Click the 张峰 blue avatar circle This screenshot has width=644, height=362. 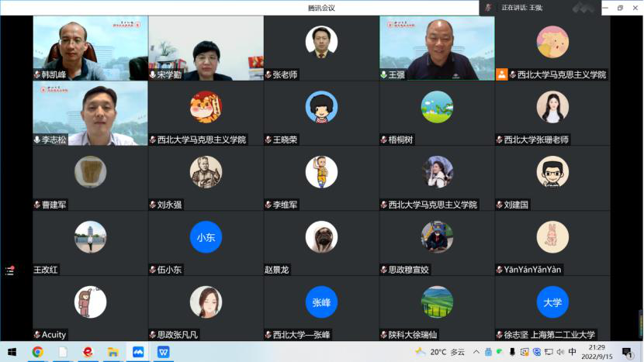[x=321, y=302]
